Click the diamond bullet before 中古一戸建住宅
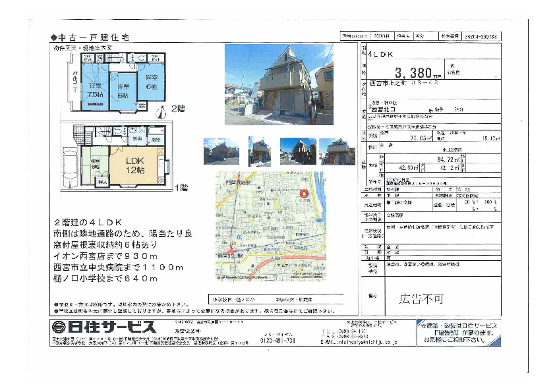Screen dimensions: 555x392 [x=55, y=38]
